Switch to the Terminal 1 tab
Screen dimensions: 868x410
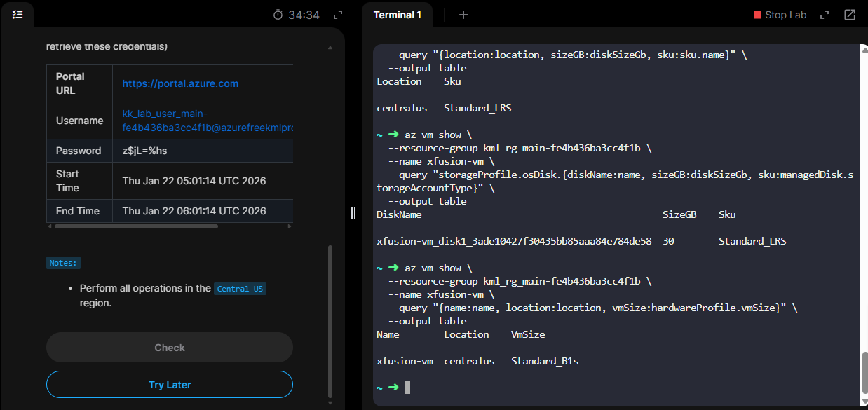pyautogui.click(x=397, y=15)
